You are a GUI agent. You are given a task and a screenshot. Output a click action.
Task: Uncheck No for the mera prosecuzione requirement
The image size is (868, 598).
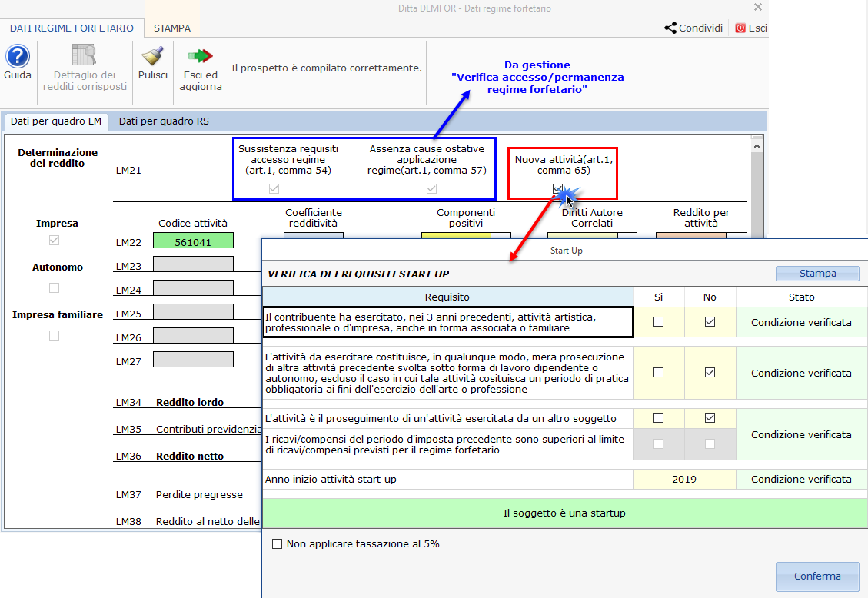tap(709, 373)
